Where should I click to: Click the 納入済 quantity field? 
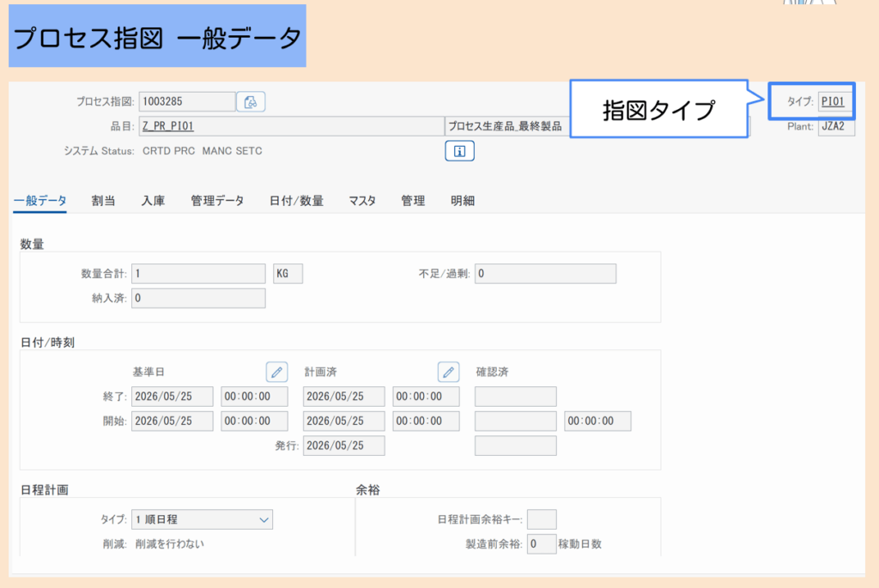(198, 298)
